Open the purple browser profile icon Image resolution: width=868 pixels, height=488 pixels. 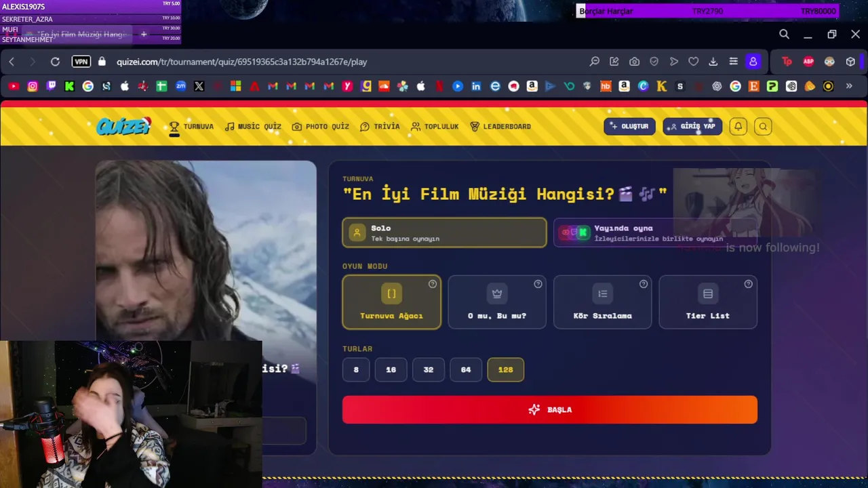tap(753, 62)
